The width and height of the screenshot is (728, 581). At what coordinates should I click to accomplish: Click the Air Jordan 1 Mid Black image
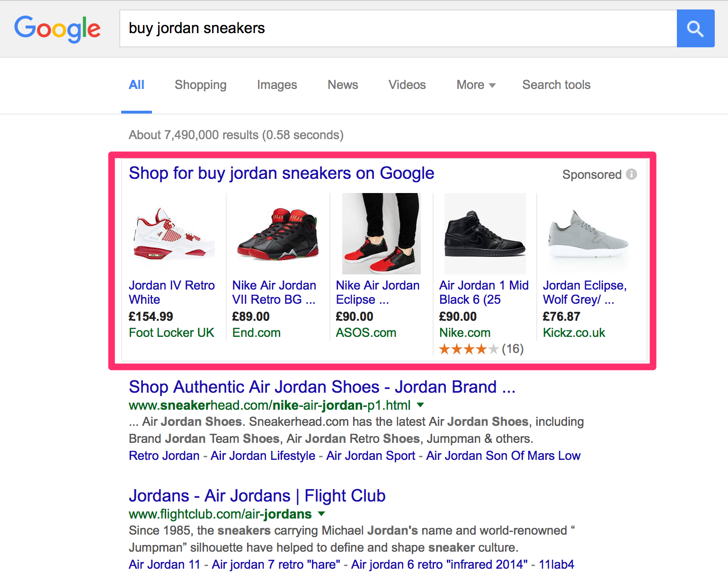click(x=485, y=234)
